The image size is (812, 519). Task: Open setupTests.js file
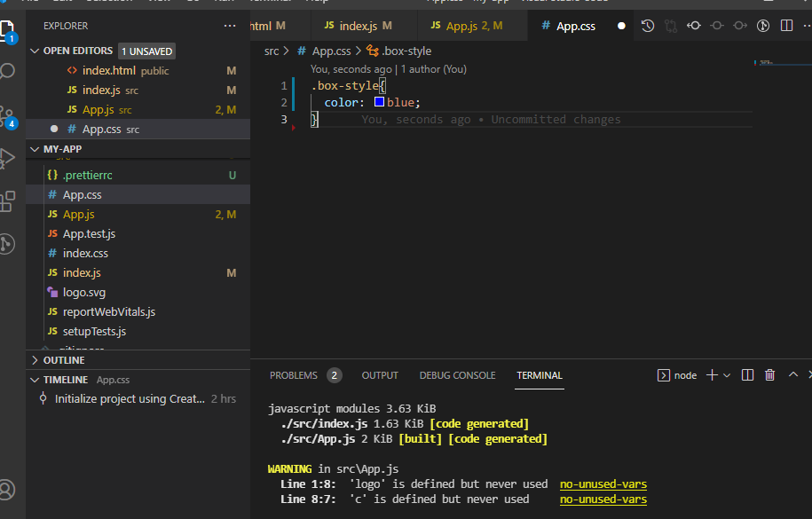click(x=138, y=332)
